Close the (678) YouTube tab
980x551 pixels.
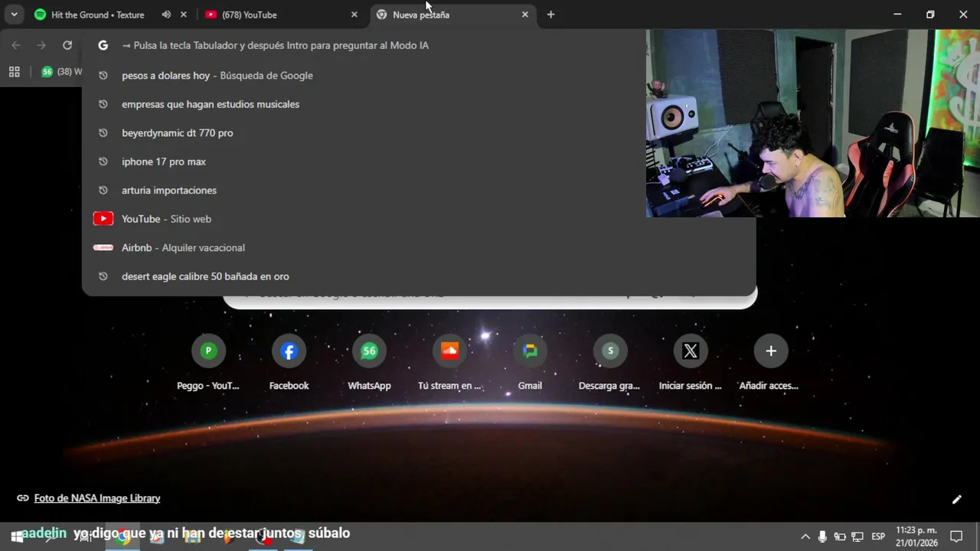[354, 15]
